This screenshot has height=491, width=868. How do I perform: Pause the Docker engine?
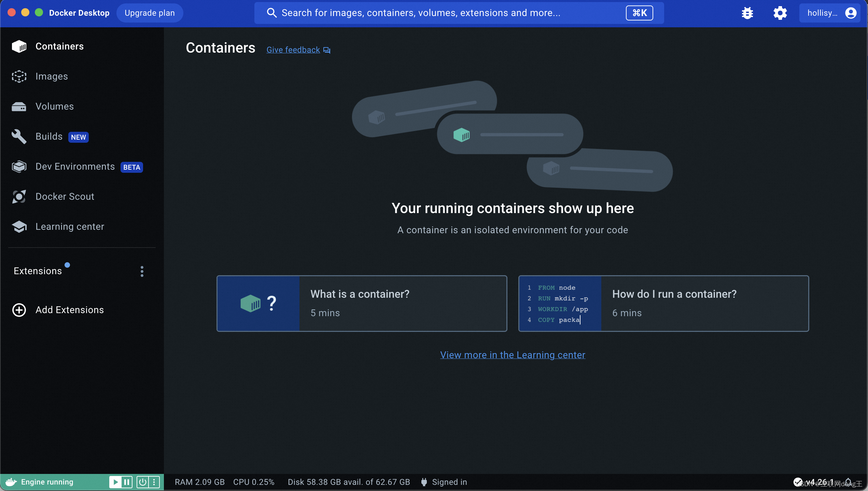[x=127, y=482]
